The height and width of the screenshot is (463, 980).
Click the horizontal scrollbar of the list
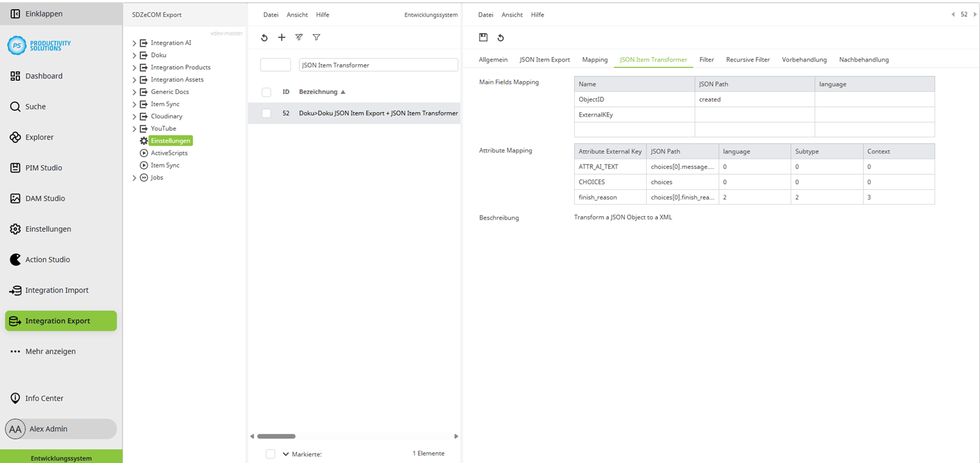pyautogui.click(x=276, y=436)
